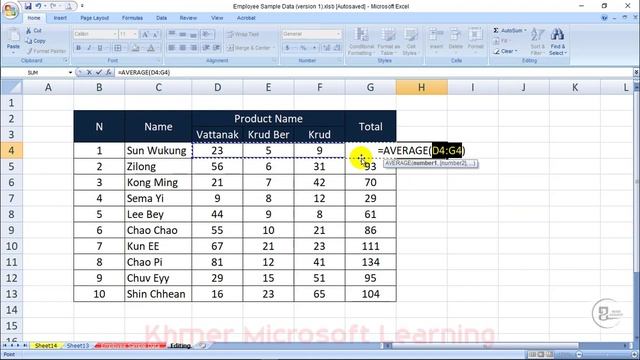Confirm the formula with the check button

(x=99, y=72)
